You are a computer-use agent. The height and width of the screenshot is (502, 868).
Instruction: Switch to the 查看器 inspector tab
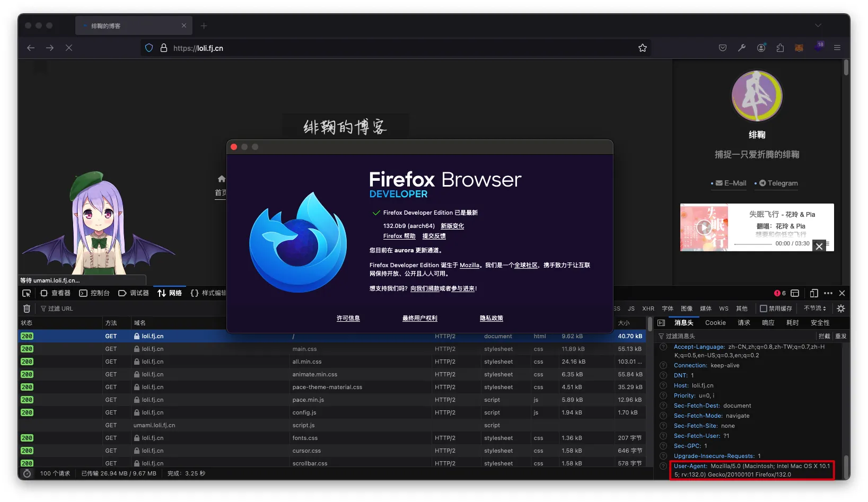click(x=56, y=293)
